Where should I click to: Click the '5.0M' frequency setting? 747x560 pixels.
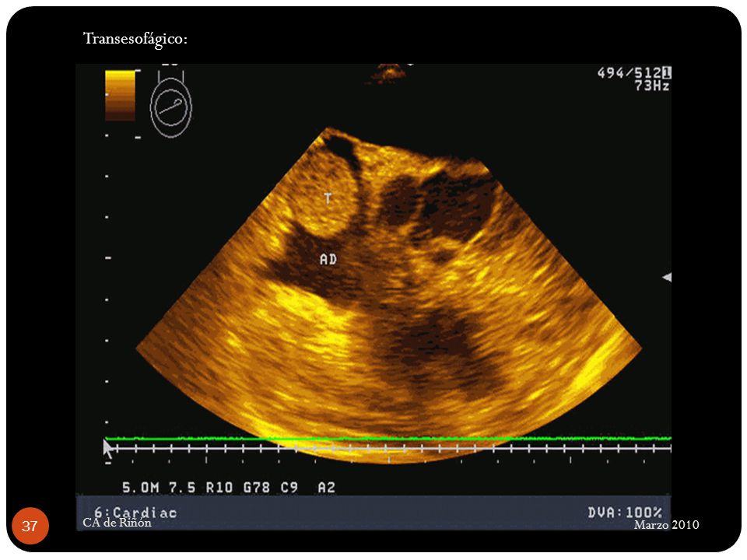point(141,488)
